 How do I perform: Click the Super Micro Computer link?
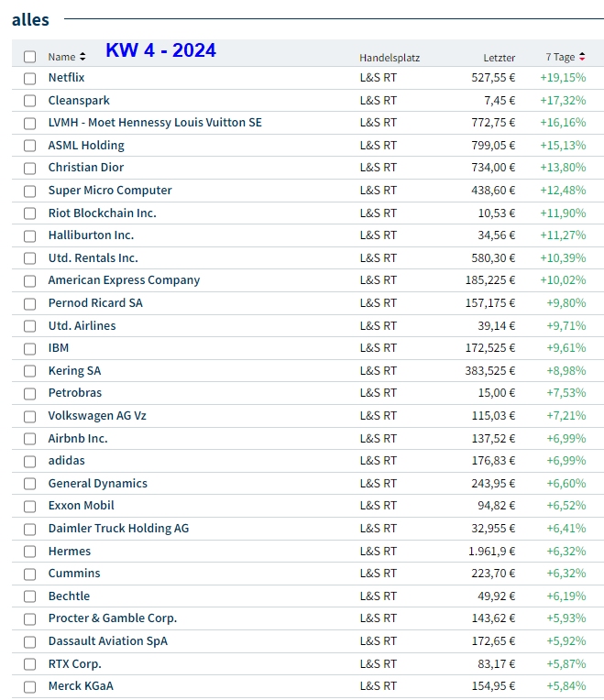click(x=110, y=191)
